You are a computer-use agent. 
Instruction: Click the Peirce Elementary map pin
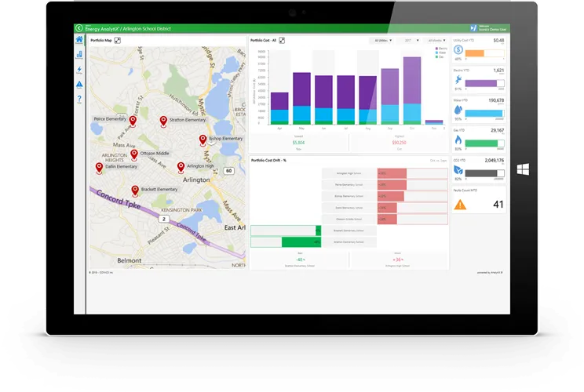133,122
